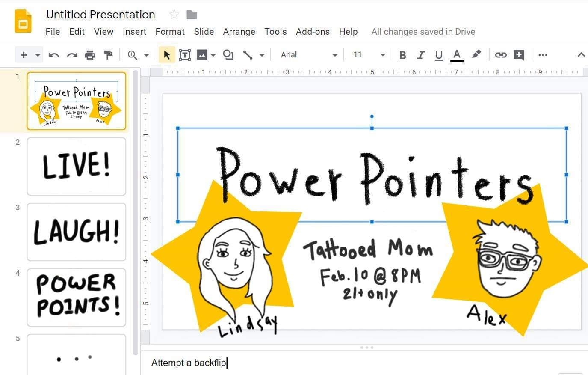
Task: Open the move-to-folder icon
Action: click(192, 15)
